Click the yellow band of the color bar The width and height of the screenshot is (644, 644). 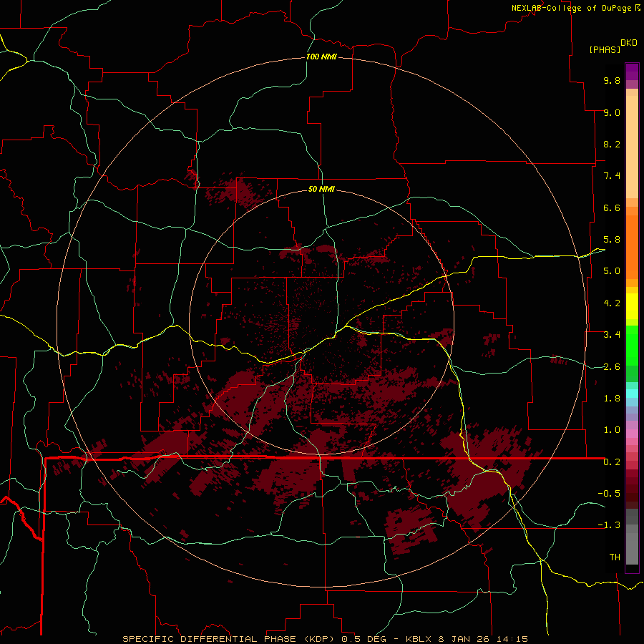[x=632, y=306]
